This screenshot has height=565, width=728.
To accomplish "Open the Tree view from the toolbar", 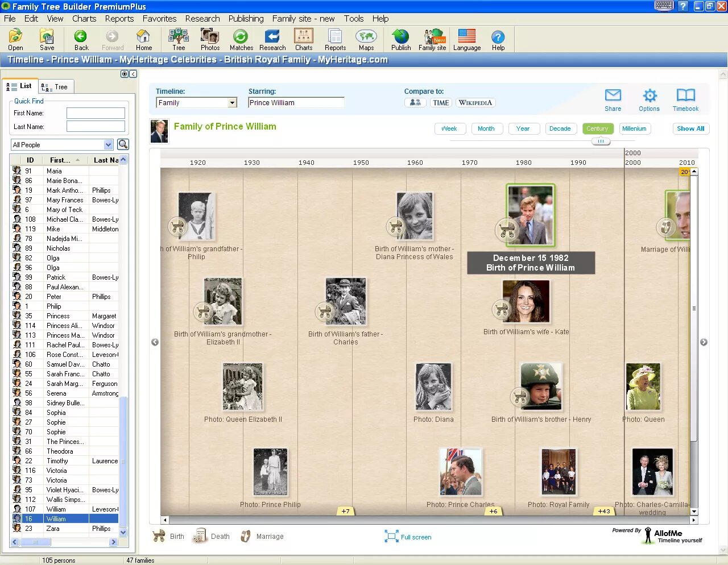I will tap(179, 39).
